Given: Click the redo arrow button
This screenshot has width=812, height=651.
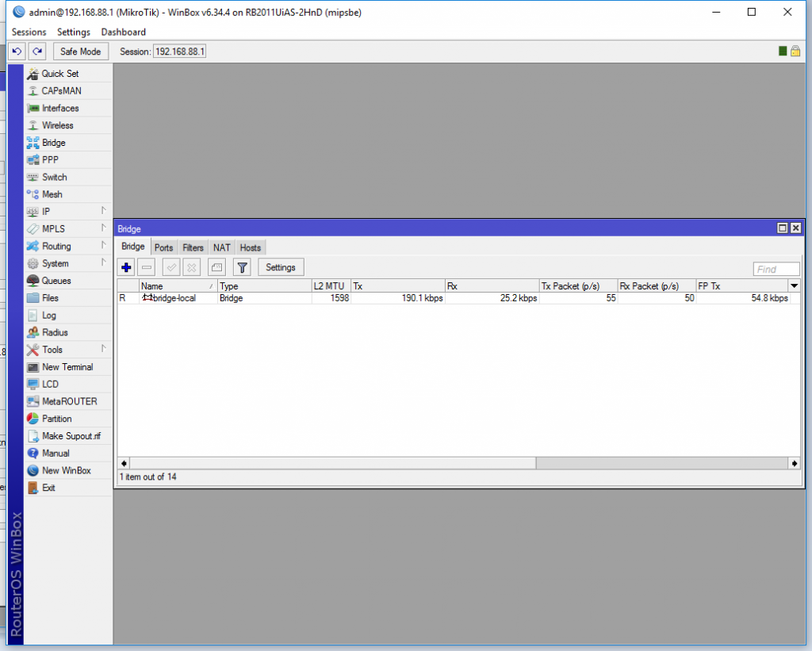Looking at the screenshot, I should pos(37,52).
